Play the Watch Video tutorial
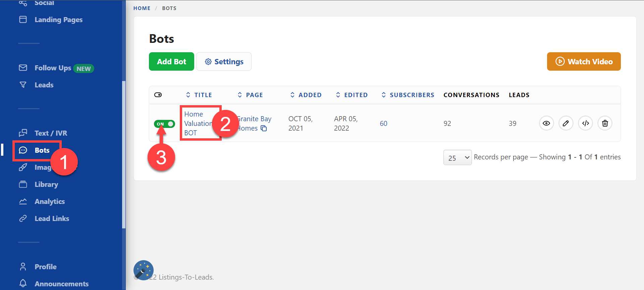This screenshot has width=644, height=290. pyautogui.click(x=584, y=62)
